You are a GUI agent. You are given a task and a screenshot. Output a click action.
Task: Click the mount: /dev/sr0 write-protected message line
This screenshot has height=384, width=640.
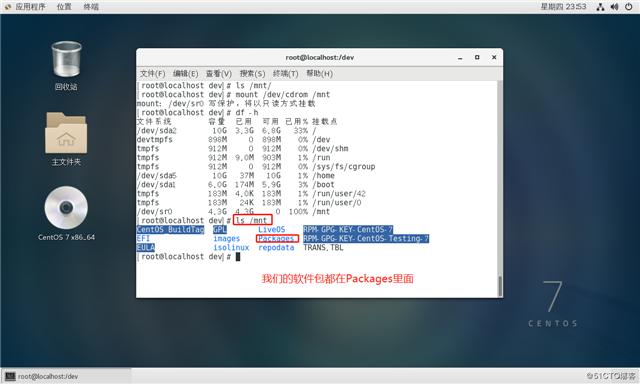226,104
